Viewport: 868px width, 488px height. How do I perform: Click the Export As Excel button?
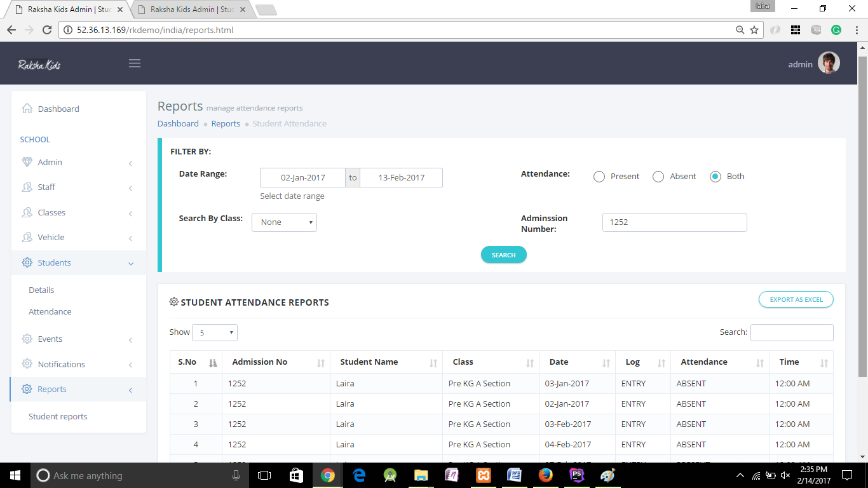click(x=796, y=299)
